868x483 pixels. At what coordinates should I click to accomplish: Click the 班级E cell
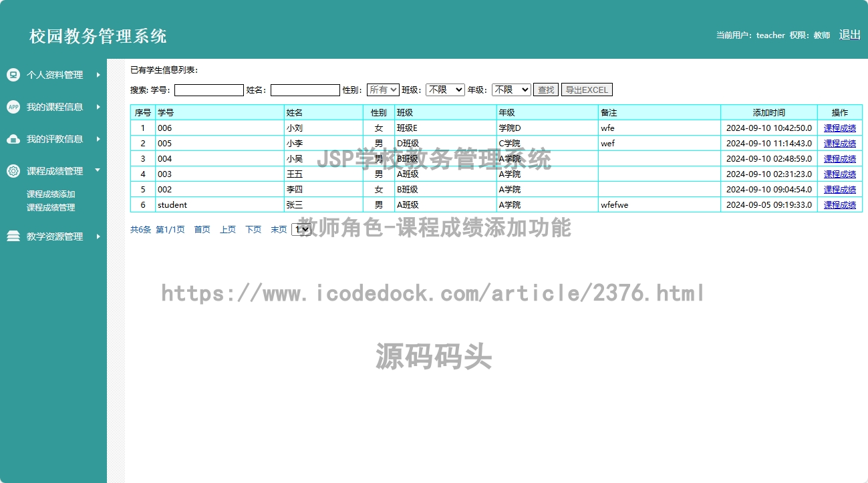446,128
